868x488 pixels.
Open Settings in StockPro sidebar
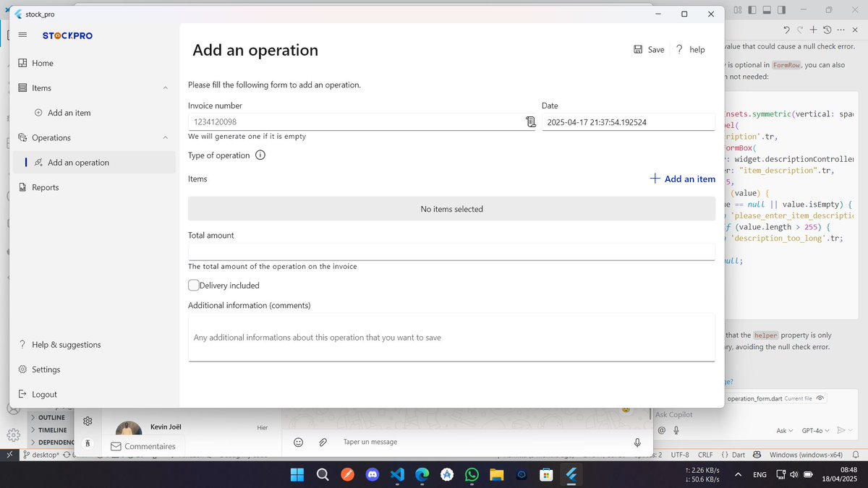pyautogui.click(x=94, y=369)
